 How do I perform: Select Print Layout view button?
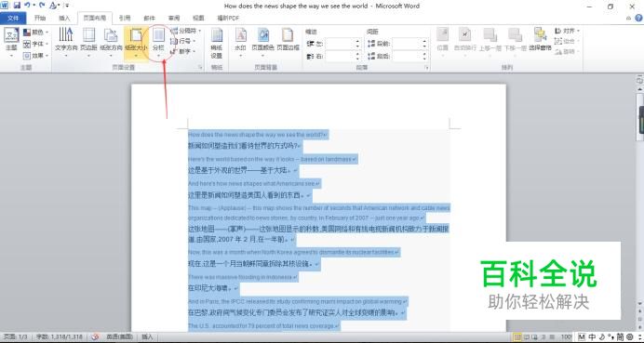point(518,336)
